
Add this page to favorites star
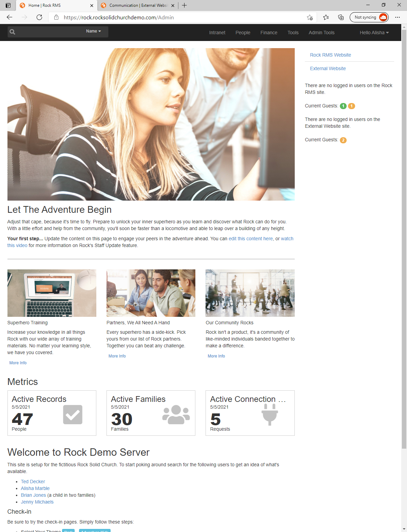310,17
